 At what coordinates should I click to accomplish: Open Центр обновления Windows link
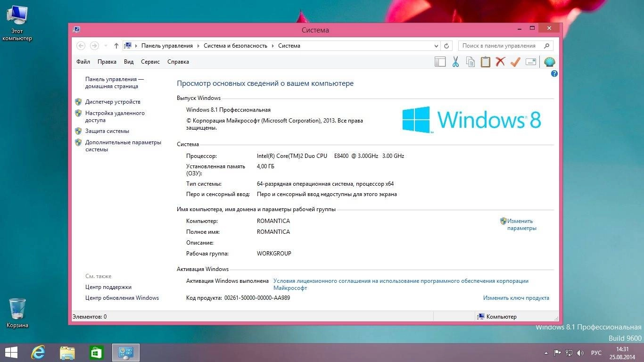pos(122,298)
